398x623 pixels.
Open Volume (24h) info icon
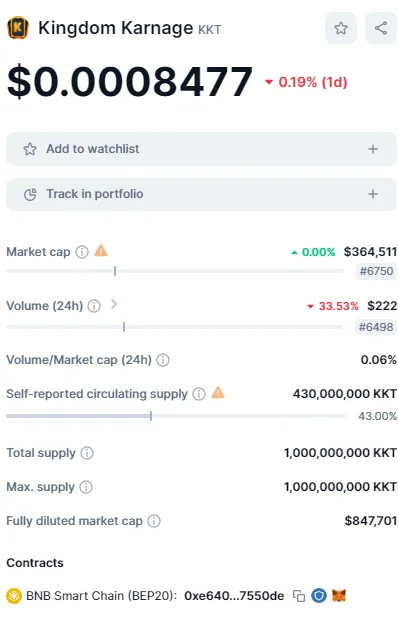click(x=94, y=306)
